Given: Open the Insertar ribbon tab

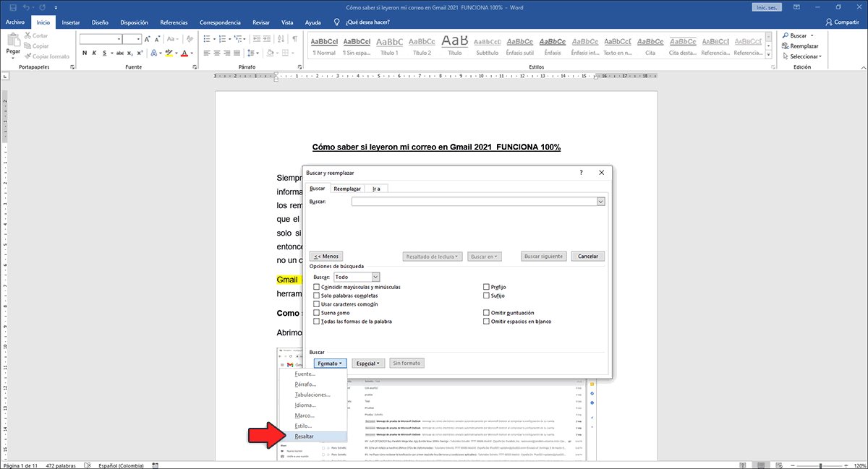Looking at the screenshot, I should (x=71, y=22).
